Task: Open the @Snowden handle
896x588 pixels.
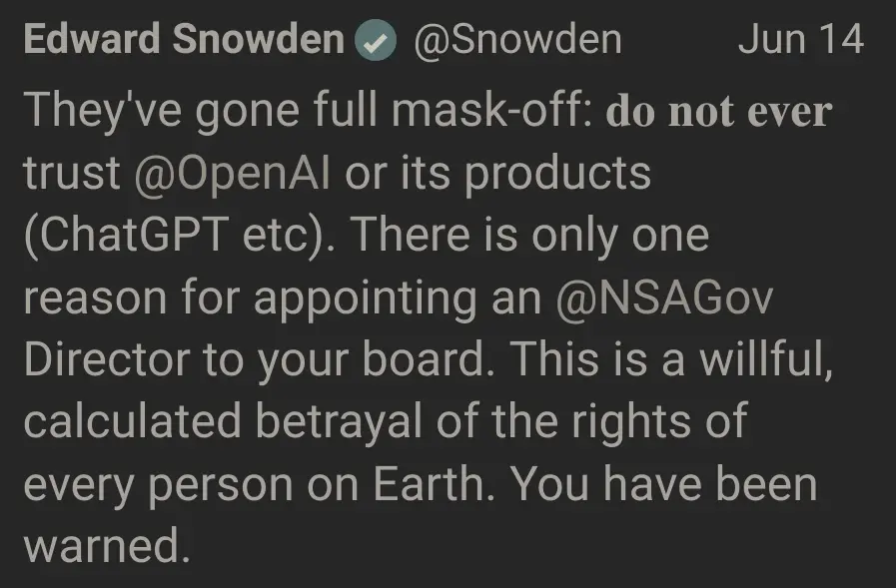Action: (x=517, y=40)
